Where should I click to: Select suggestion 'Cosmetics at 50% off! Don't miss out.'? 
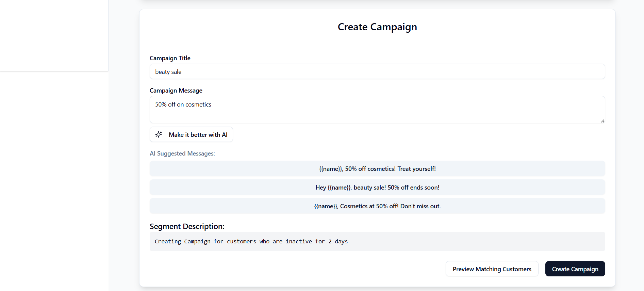377,206
